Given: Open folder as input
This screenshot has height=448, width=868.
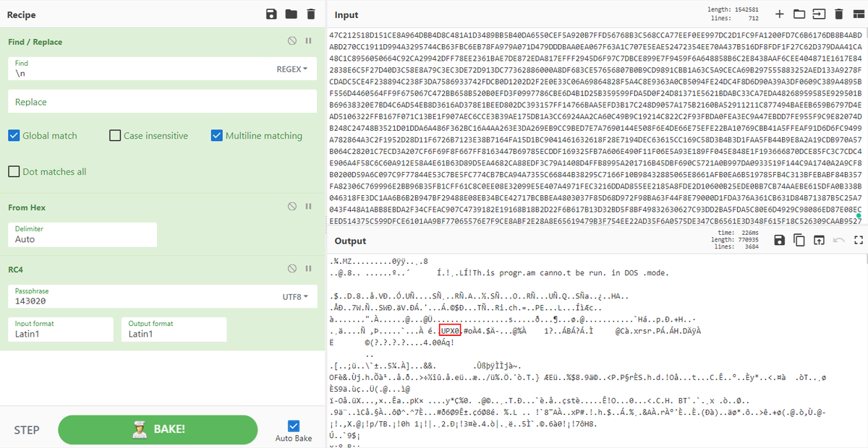Looking at the screenshot, I should pyautogui.click(x=799, y=14).
